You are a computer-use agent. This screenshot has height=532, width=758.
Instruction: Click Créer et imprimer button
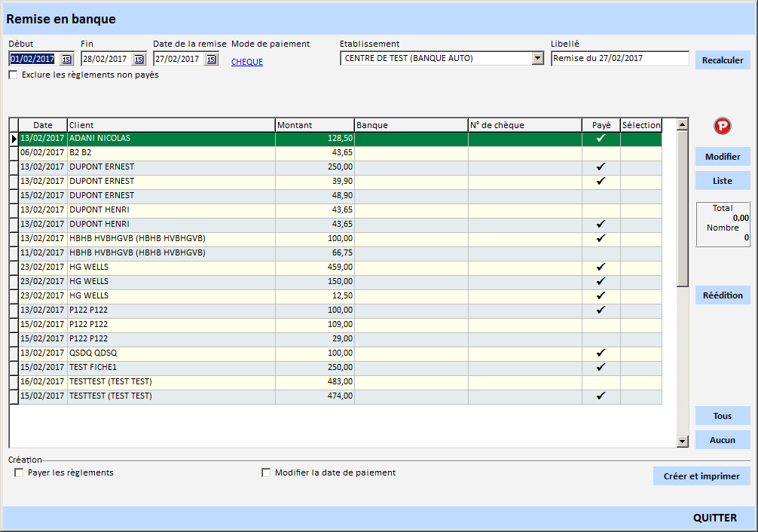point(701,476)
